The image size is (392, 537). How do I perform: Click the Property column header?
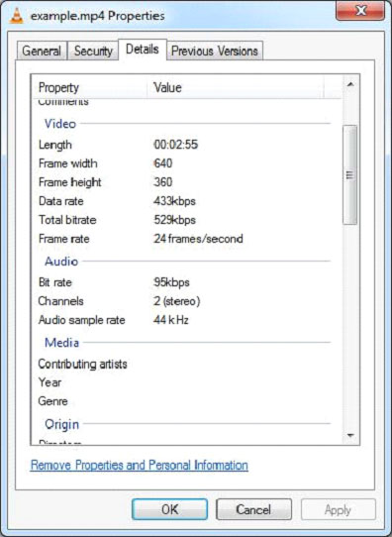(x=90, y=87)
